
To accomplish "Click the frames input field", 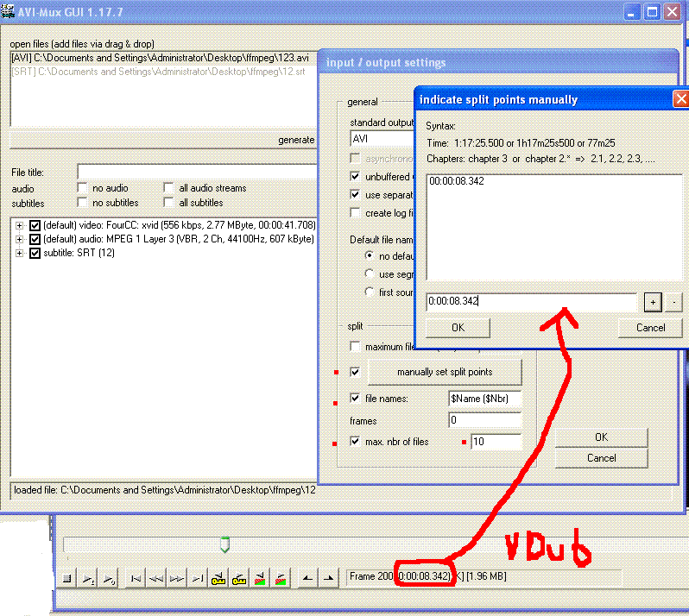I will [484, 420].
